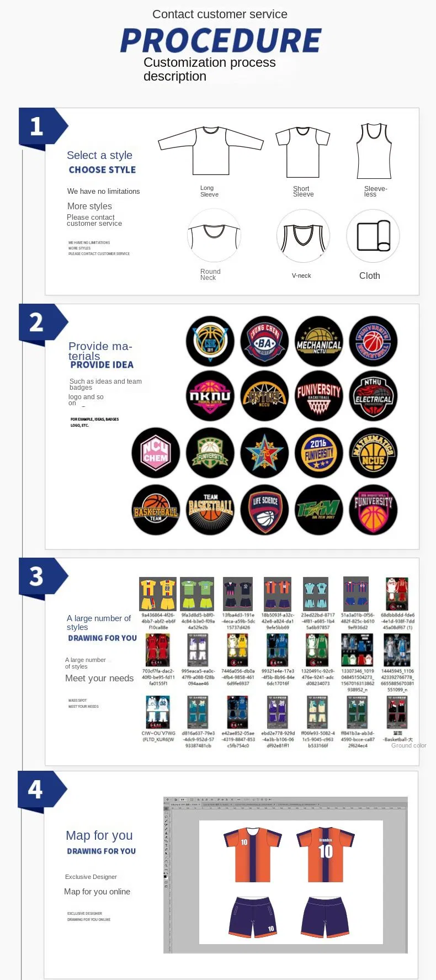Screen dimensions: 436x980
Task: Select the Round Neck collar icon
Action: 214,235
